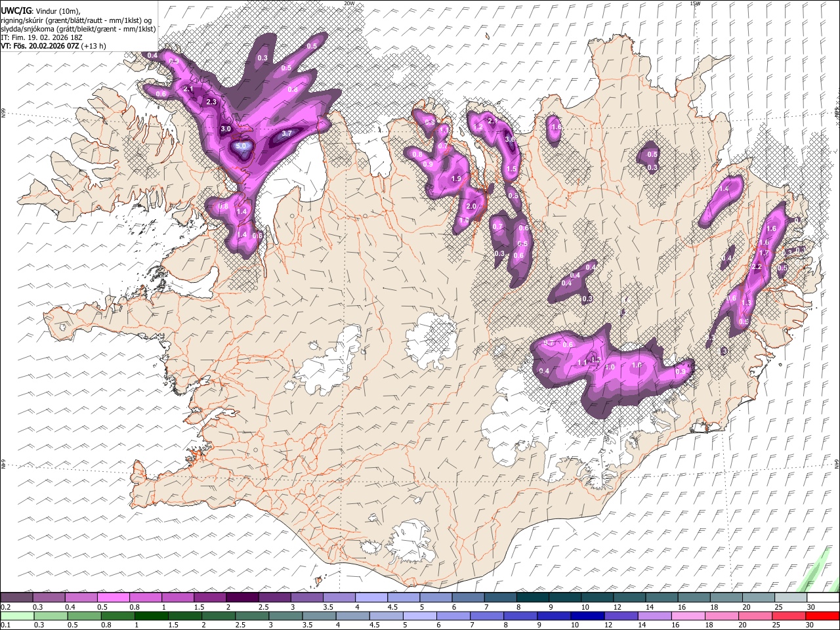
Task: Click the initial time "IT: Fim. 19. 02. 2026 18Z"
Action: point(41,37)
